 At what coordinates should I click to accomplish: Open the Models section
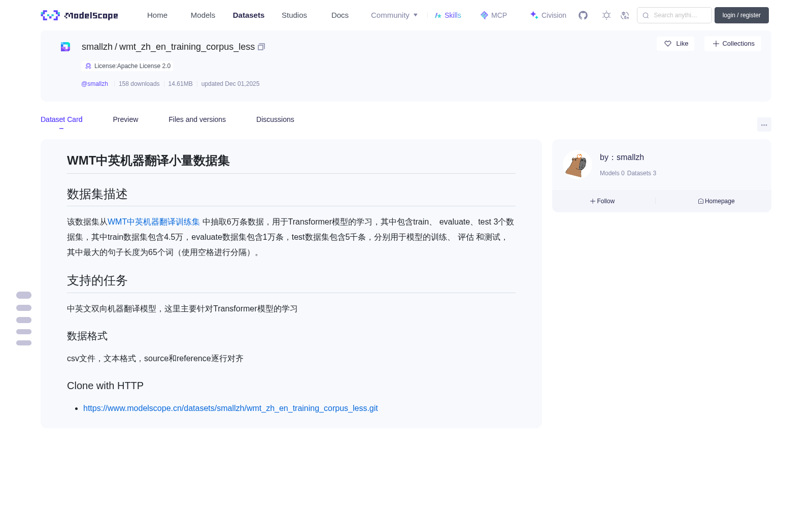point(203,15)
